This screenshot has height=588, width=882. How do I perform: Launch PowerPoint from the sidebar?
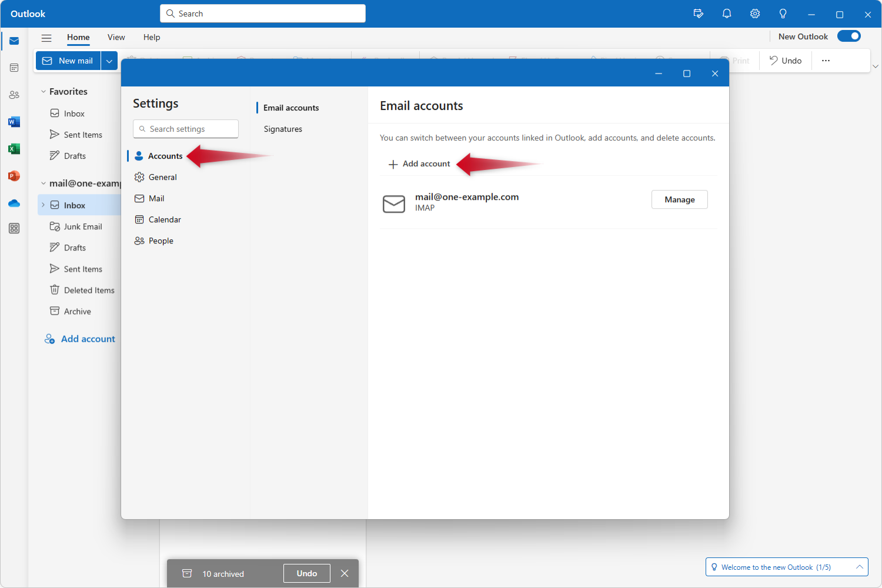coord(14,176)
